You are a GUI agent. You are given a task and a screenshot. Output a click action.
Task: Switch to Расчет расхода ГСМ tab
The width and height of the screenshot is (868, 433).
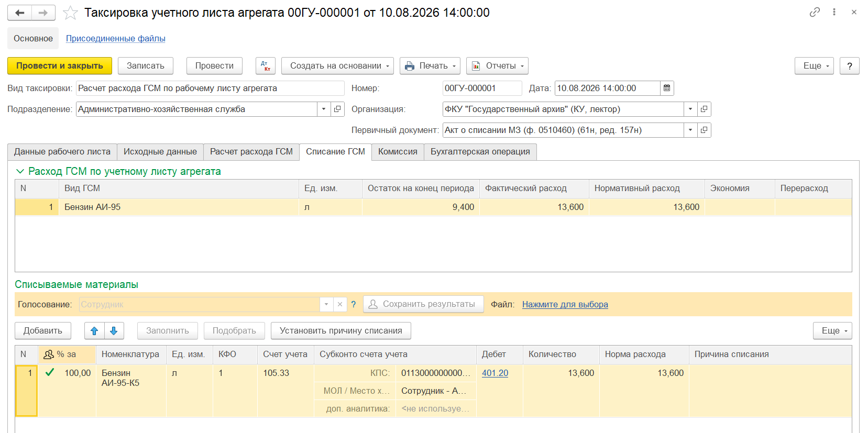point(251,152)
